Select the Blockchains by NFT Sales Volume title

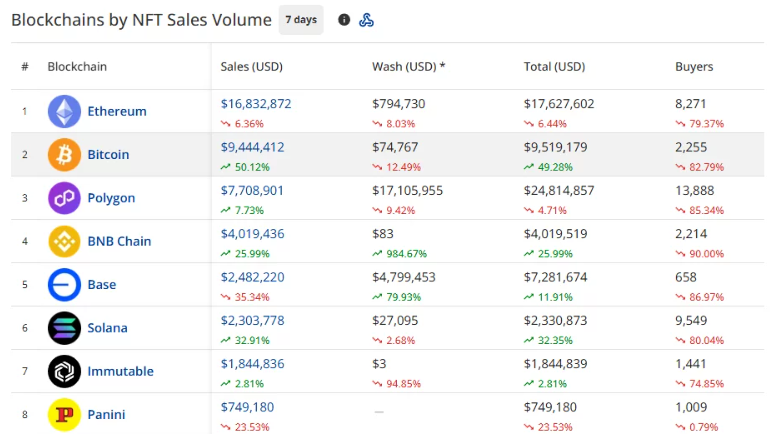pyautogui.click(x=142, y=20)
